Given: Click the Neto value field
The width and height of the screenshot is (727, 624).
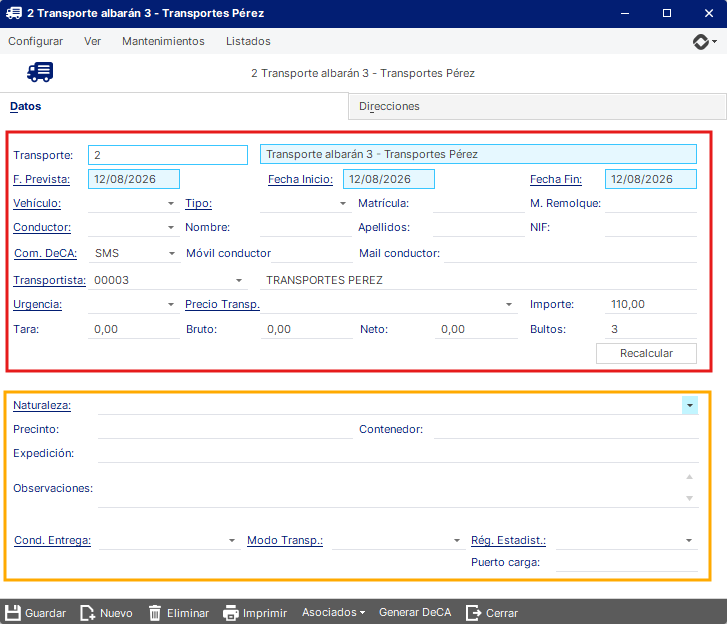Looking at the screenshot, I should tap(476, 330).
